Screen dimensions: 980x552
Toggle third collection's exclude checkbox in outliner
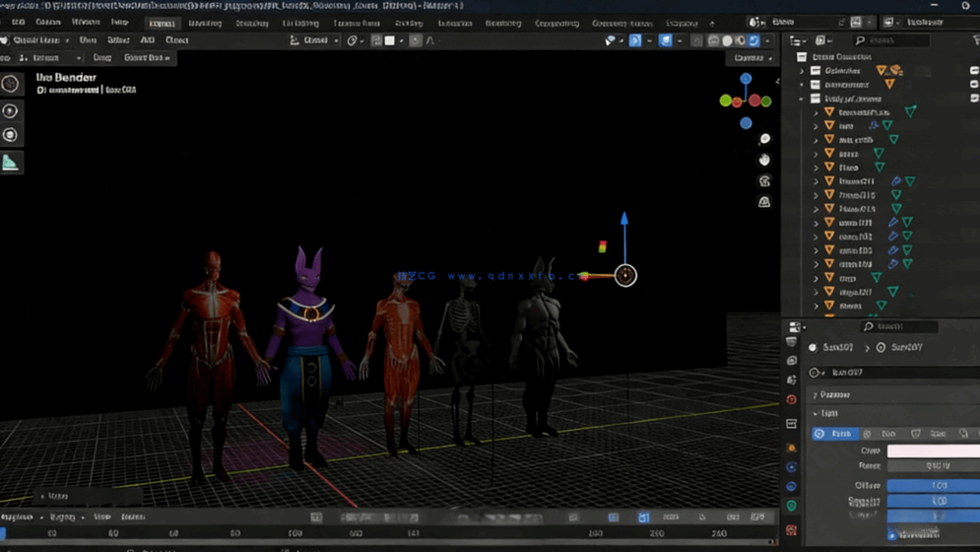974,99
